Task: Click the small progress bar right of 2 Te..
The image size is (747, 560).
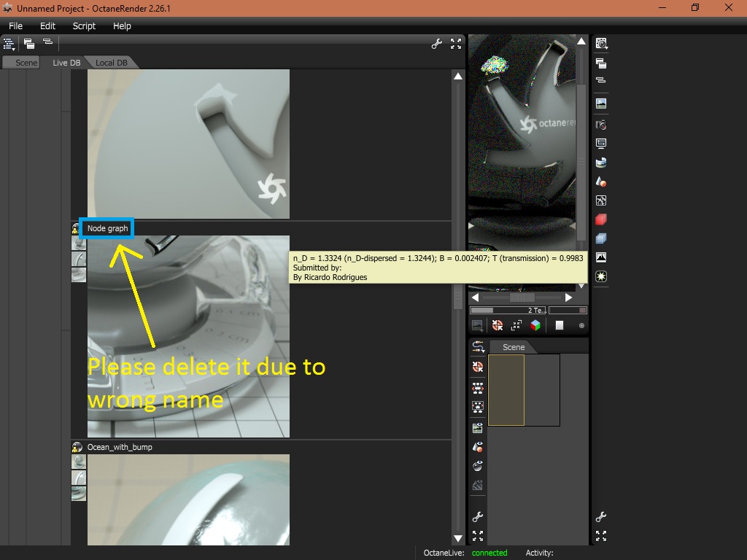Action: 568,311
